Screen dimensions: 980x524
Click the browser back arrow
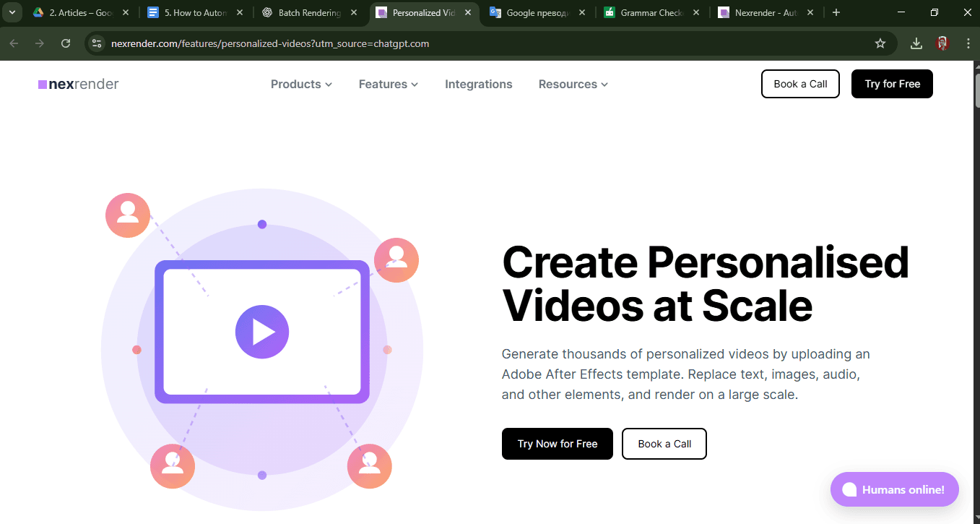tap(14, 43)
